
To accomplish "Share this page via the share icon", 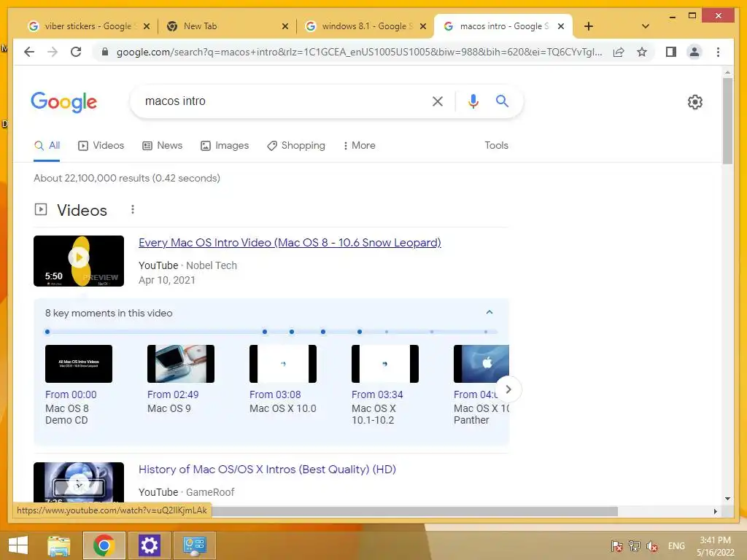I will (619, 52).
